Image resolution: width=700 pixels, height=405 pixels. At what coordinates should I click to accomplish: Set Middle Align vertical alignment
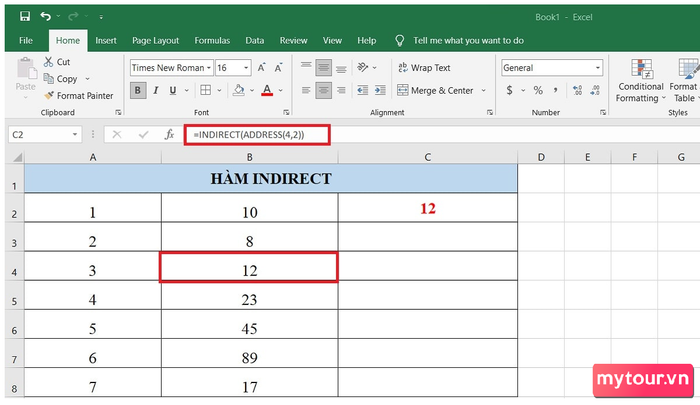click(324, 68)
